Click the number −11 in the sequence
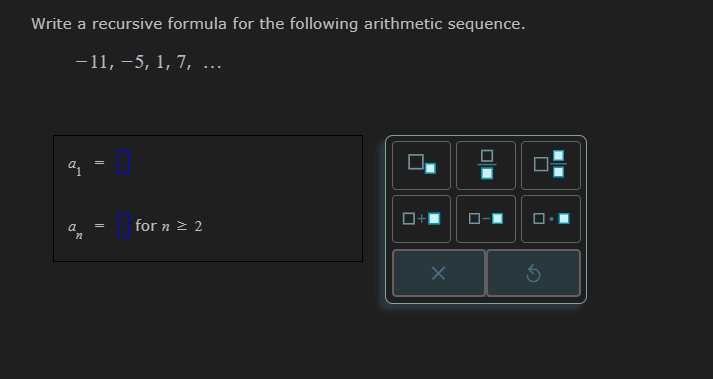The width and height of the screenshot is (713, 379). pos(91,62)
